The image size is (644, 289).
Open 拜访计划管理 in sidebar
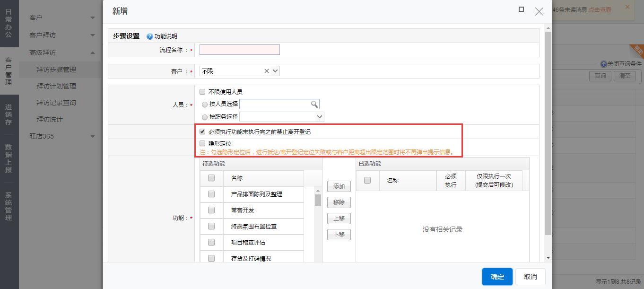point(56,86)
